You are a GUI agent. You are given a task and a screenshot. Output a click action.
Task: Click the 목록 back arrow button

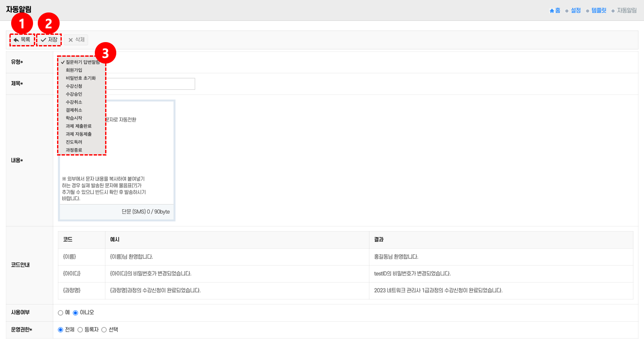[x=22, y=40]
